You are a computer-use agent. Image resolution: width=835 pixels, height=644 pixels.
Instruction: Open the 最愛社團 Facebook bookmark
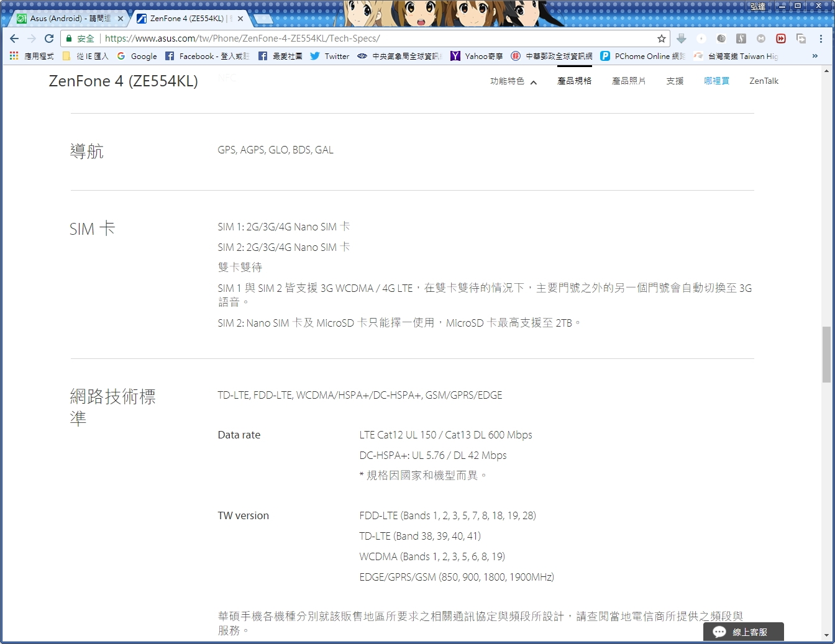tap(280, 56)
